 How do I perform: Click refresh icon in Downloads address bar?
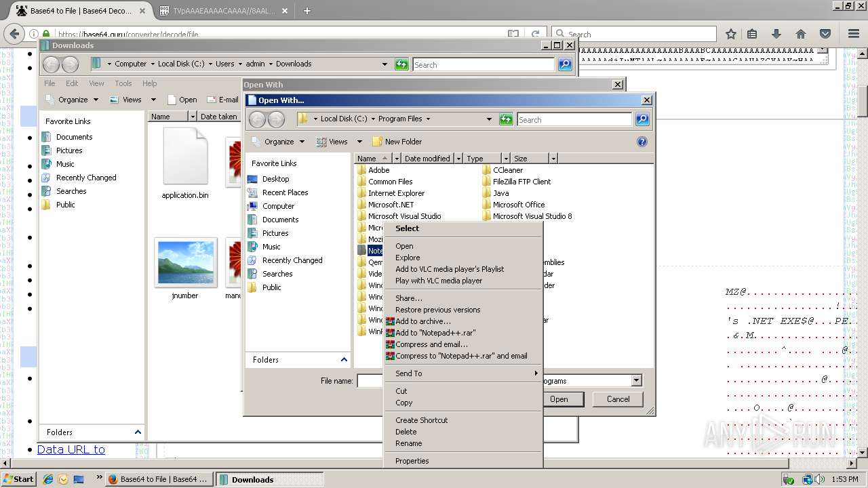401,64
